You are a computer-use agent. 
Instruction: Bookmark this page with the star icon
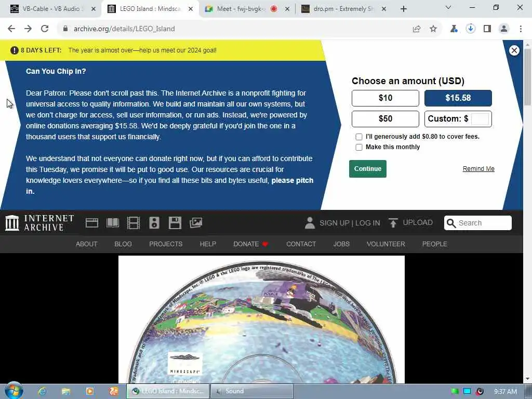433,29
